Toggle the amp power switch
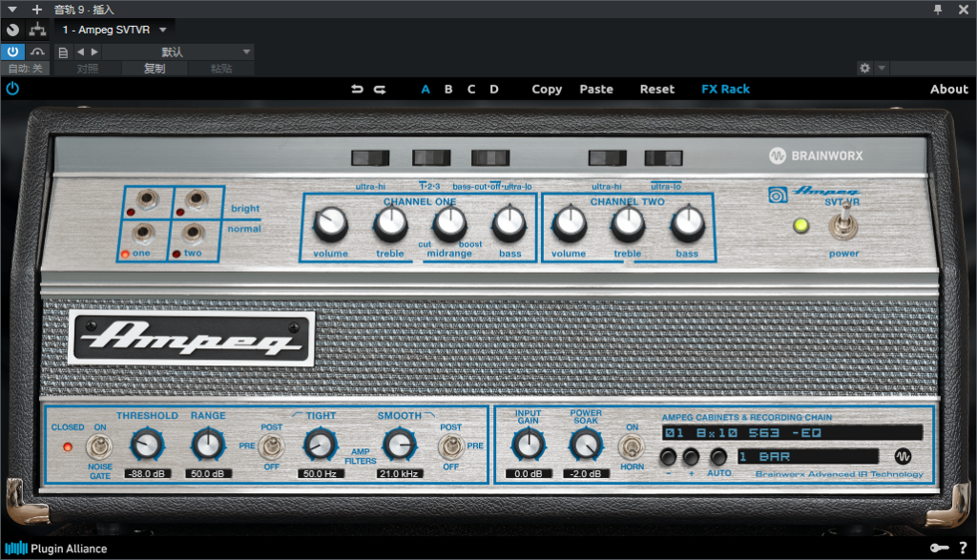Viewport: 977px width, 560px height. tap(843, 222)
